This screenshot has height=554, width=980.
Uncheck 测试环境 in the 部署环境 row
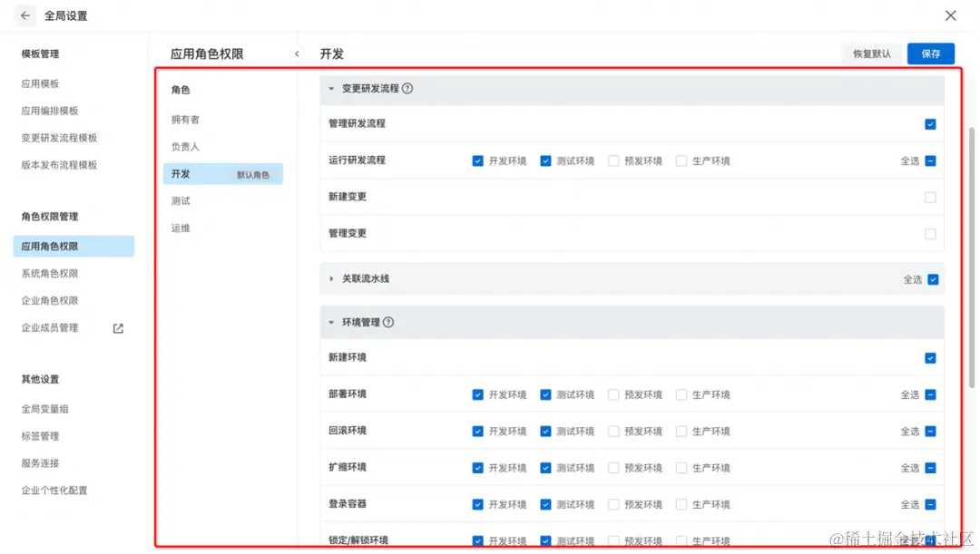point(546,394)
